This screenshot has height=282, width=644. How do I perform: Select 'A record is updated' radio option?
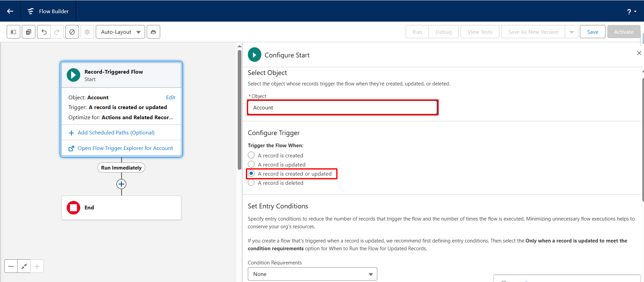[x=251, y=164]
